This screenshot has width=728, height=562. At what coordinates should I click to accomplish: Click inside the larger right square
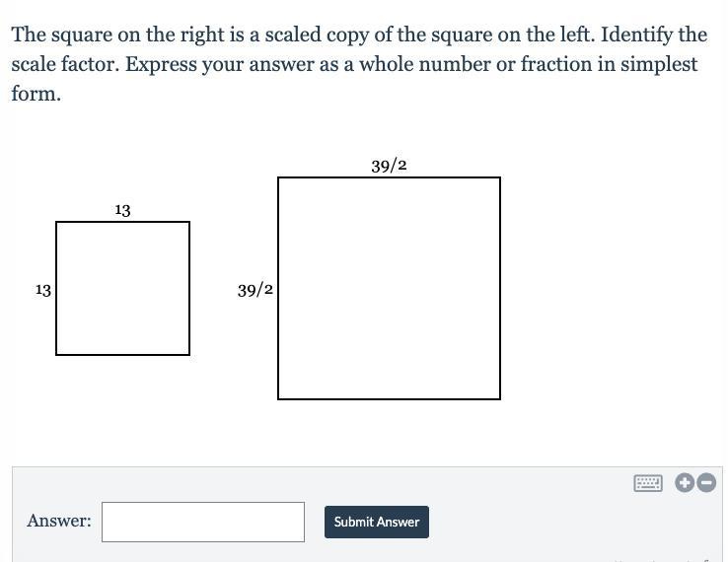389,288
